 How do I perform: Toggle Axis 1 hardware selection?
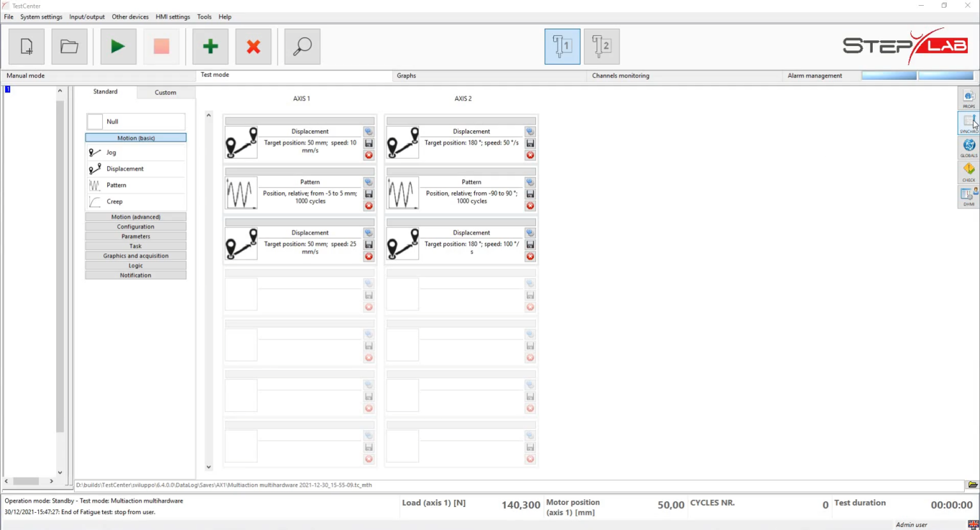561,46
